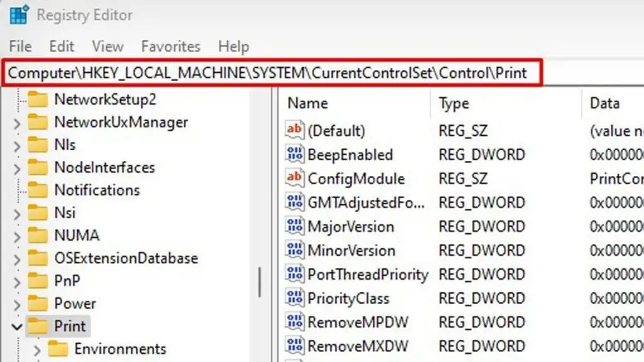This screenshot has width=644, height=362.
Task: Click the registry path address bar
Action: point(272,73)
